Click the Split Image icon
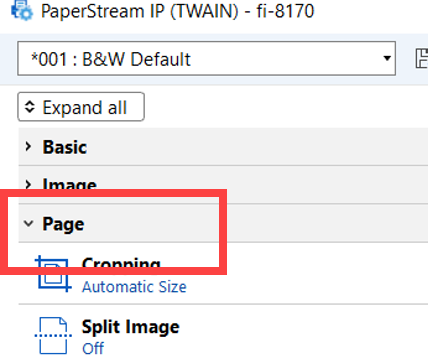The image size is (428, 364). point(53,335)
